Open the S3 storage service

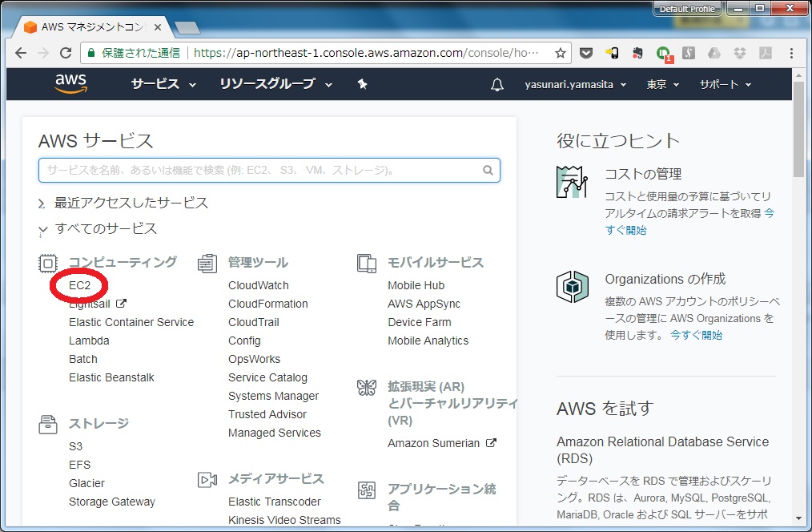[x=75, y=446]
